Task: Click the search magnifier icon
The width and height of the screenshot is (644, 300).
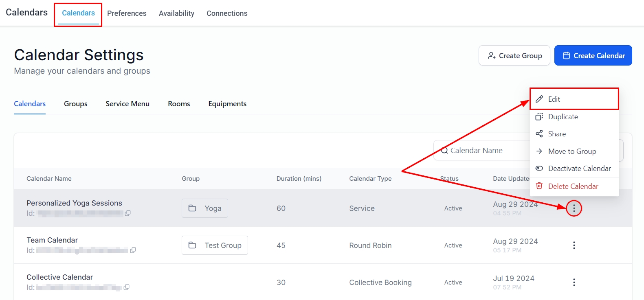Action: [444, 151]
